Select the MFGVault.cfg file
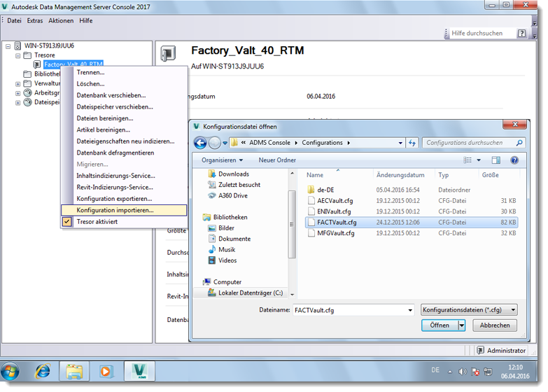 pyautogui.click(x=412, y=233)
